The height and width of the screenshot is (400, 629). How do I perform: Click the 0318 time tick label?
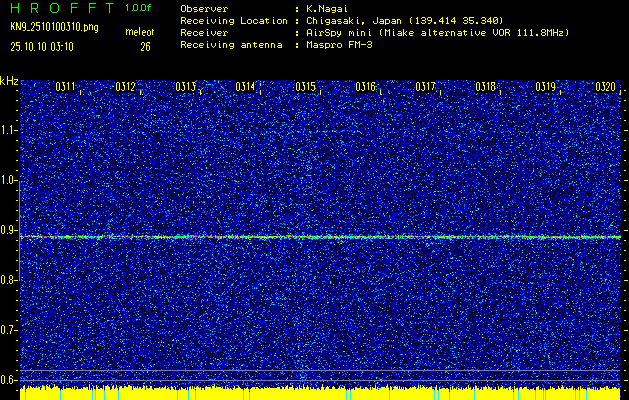(x=486, y=87)
